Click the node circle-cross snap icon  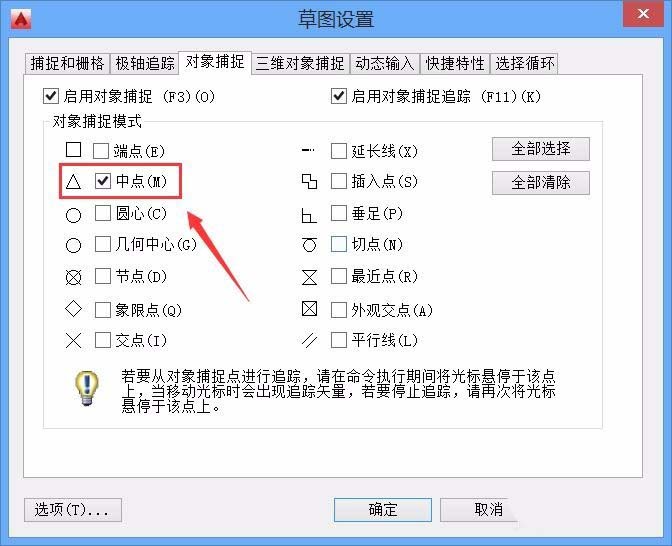click(73, 277)
